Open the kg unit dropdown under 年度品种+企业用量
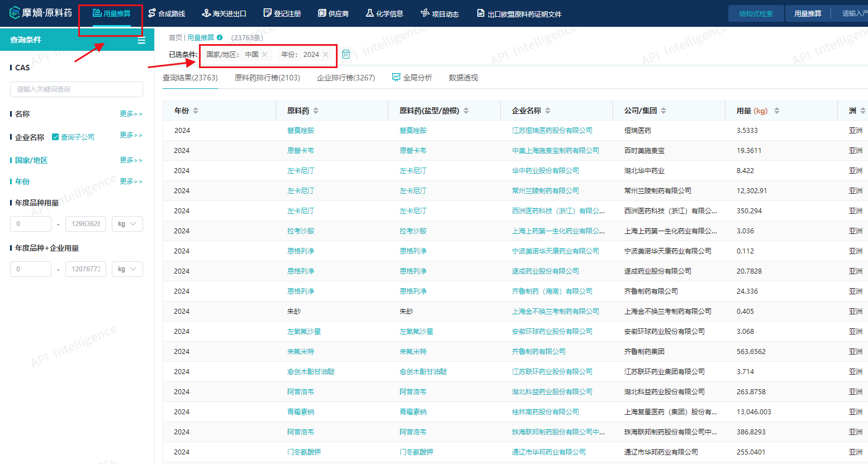 [x=127, y=269]
